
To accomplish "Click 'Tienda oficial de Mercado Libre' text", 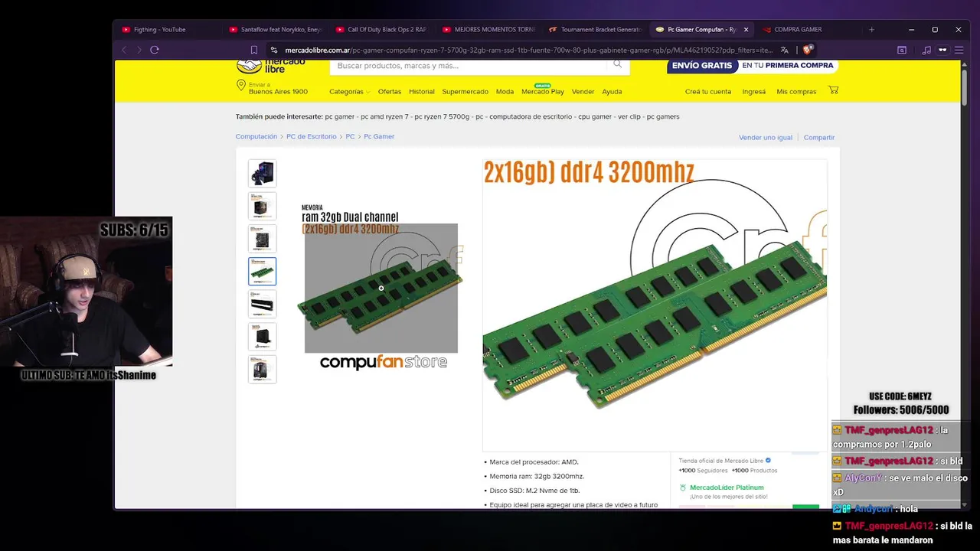I will (x=720, y=461).
